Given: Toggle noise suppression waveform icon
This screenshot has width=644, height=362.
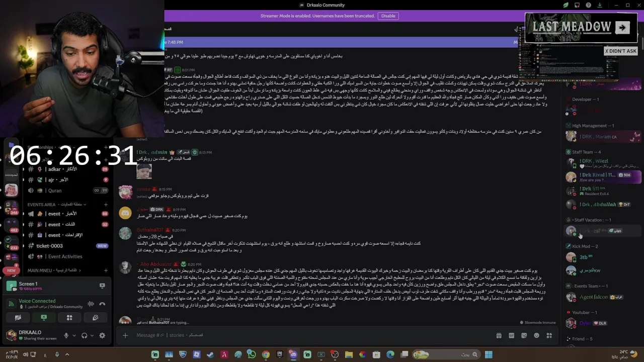Looking at the screenshot, I should (x=91, y=304).
